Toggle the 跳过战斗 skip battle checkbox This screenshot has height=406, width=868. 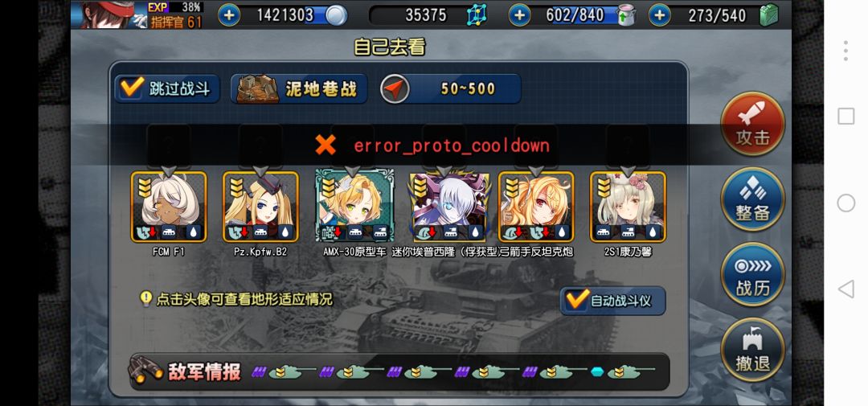pos(167,88)
